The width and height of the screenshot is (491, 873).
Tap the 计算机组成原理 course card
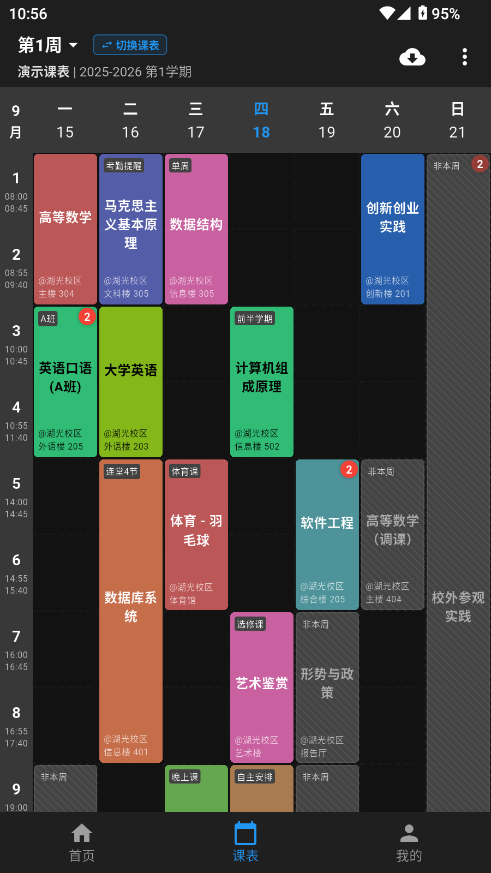tap(262, 381)
